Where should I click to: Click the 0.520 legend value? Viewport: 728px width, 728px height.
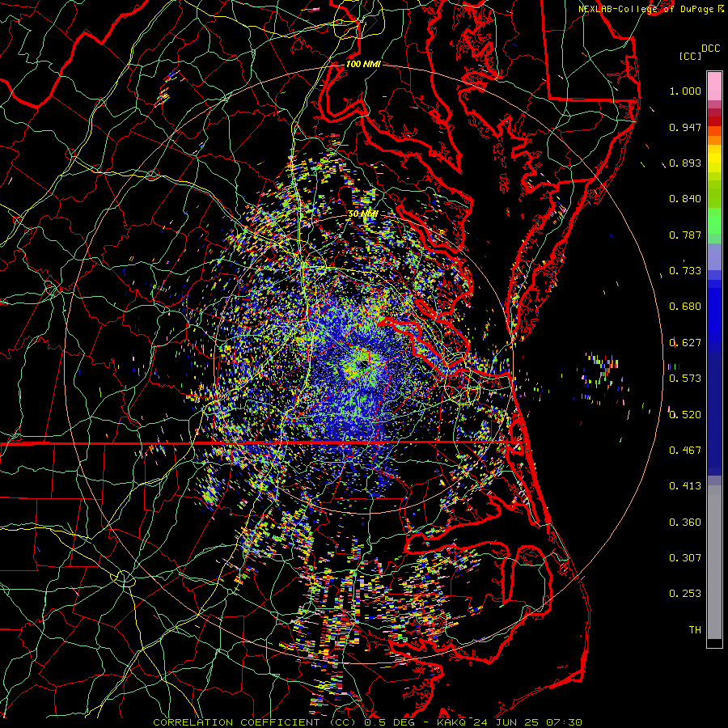point(685,415)
